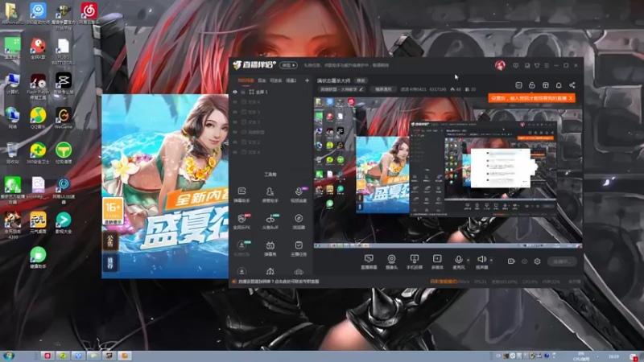
Task: Open stream settings gear icon
Action: [537, 261]
